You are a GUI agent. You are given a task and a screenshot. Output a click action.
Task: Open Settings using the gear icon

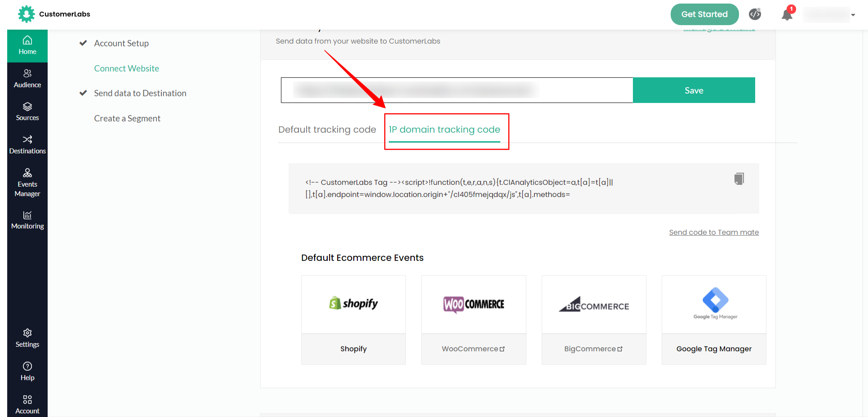point(27,338)
